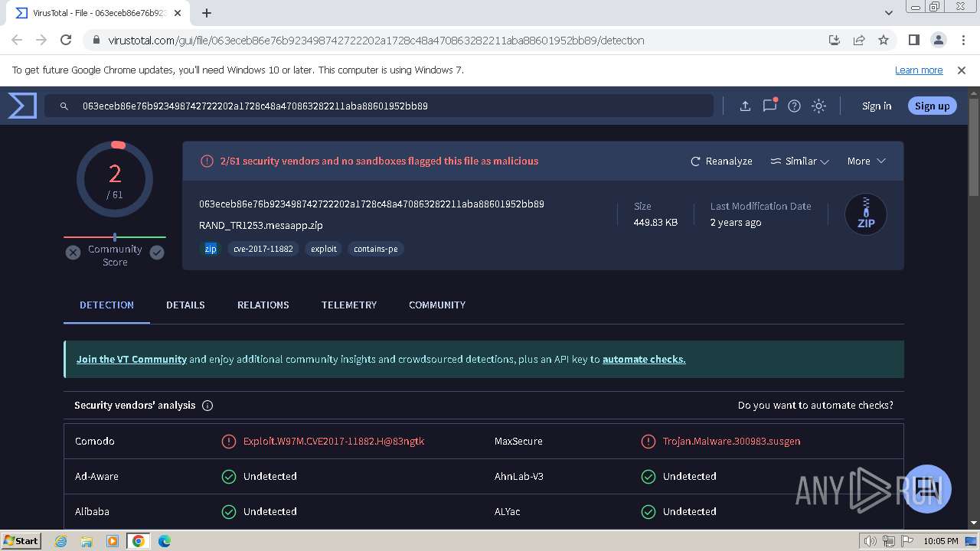Click the MaxSecure malicious alert icon

tap(648, 442)
